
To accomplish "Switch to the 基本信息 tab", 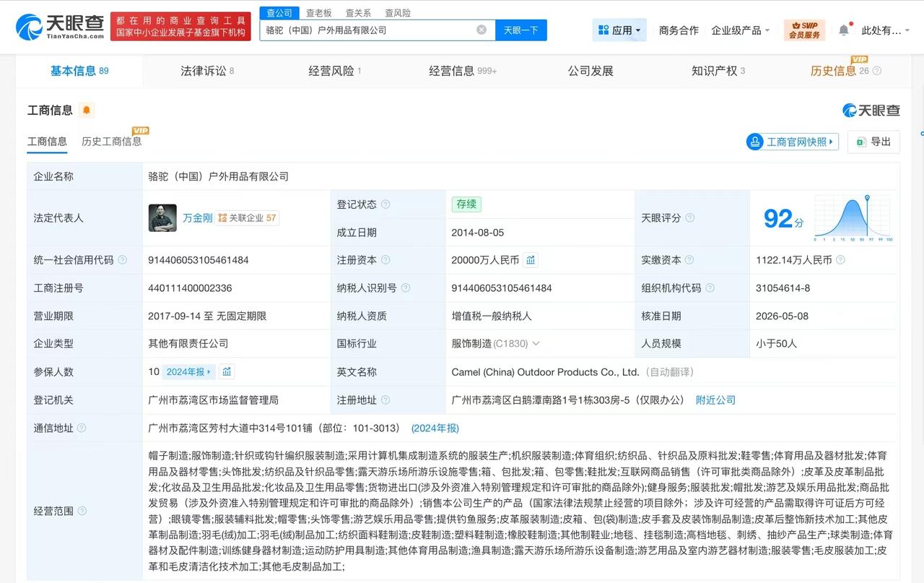I will coord(79,71).
